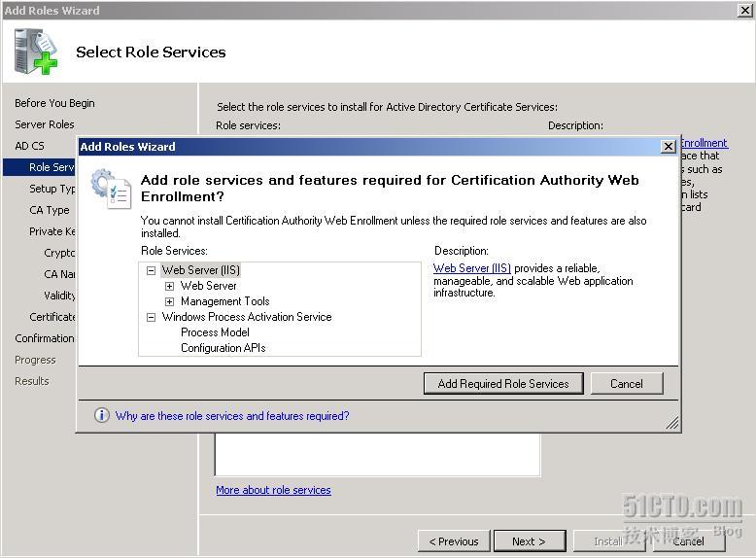Collapse Windows Process Activation Service node
This screenshot has width=756, height=558.
[151, 317]
